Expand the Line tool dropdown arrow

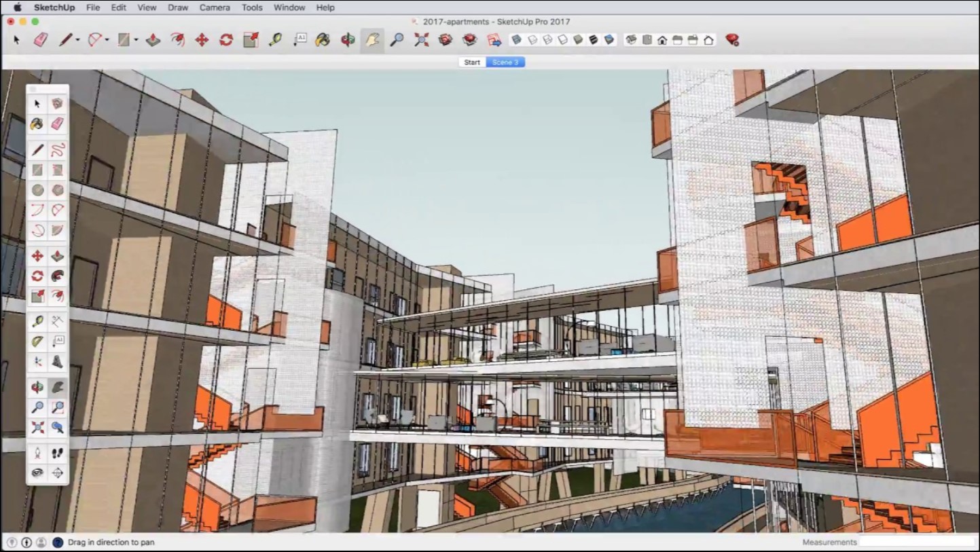click(x=77, y=41)
